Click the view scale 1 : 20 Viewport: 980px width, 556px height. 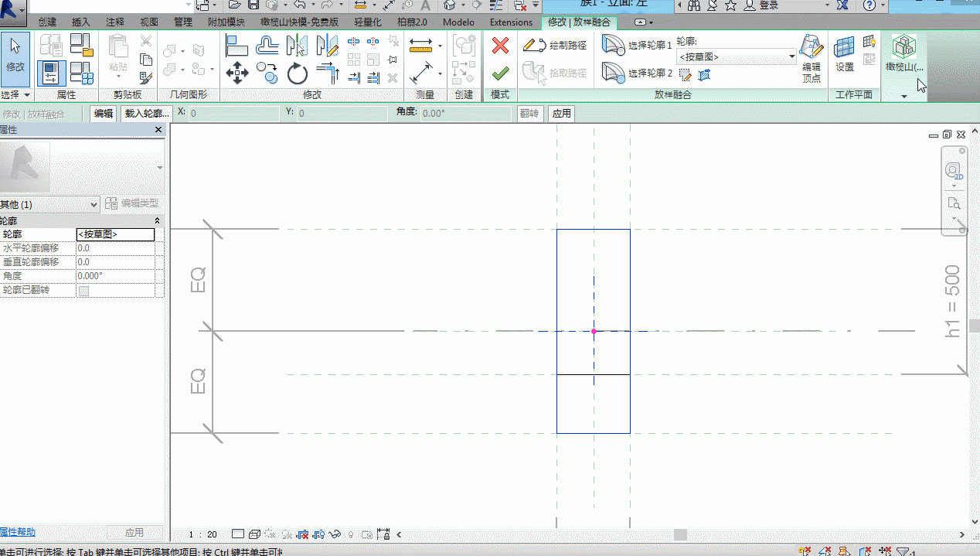coord(203,534)
